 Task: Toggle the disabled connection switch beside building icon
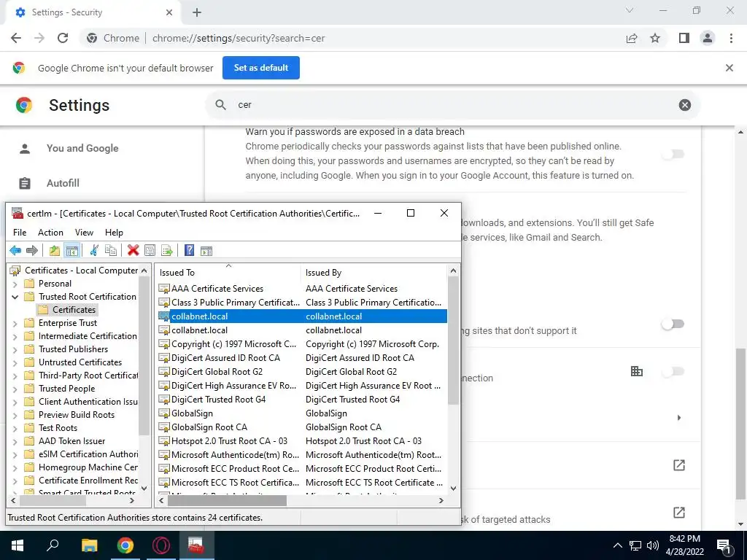point(673,371)
